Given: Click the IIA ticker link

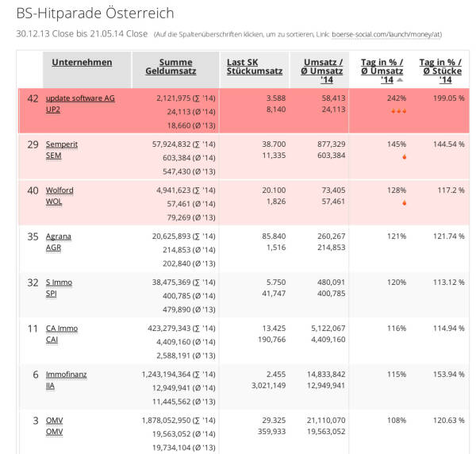Looking at the screenshot, I should click(51, 387).
